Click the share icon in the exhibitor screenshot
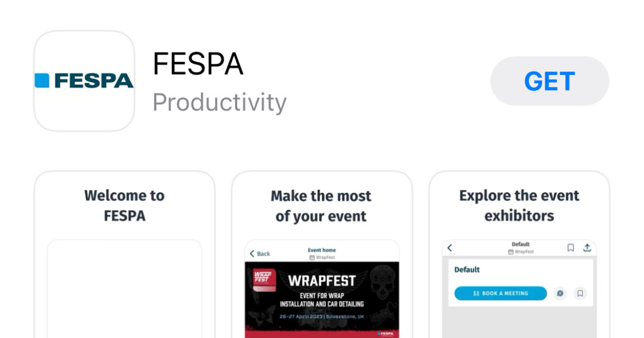Viewport: 644px width, 338px height. click(588, 248)
